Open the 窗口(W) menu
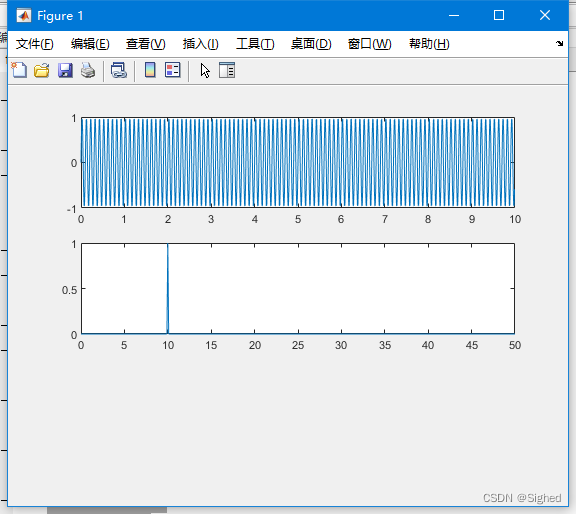This screenshot has height=514, width=576. [x=370, y=44]
